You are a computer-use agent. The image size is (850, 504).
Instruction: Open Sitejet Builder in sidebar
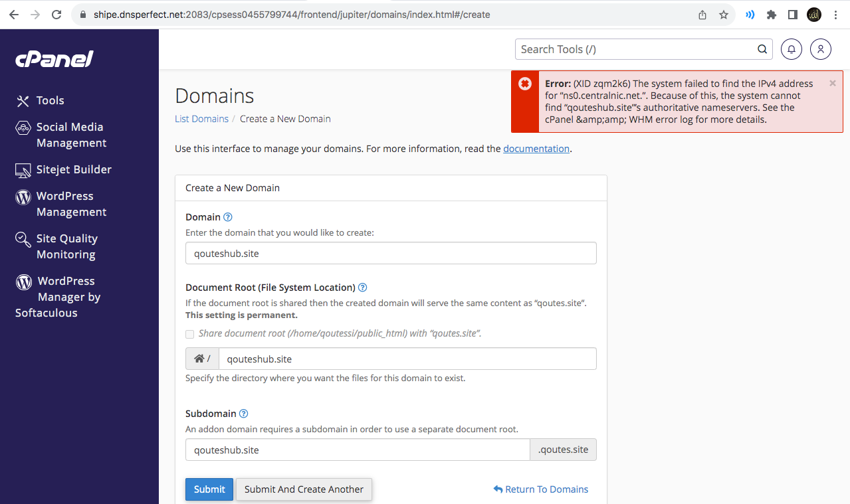(73, 169)
